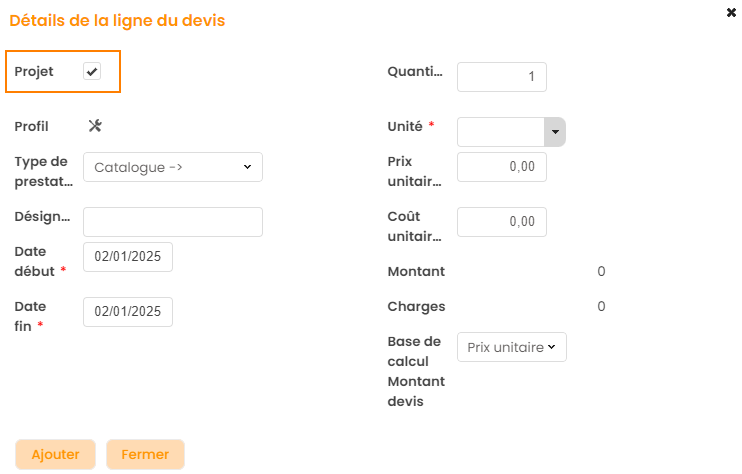The height and width of the screenshot is (474, 742).
Task: Click the Projet label text
Action: click(34, 72)
